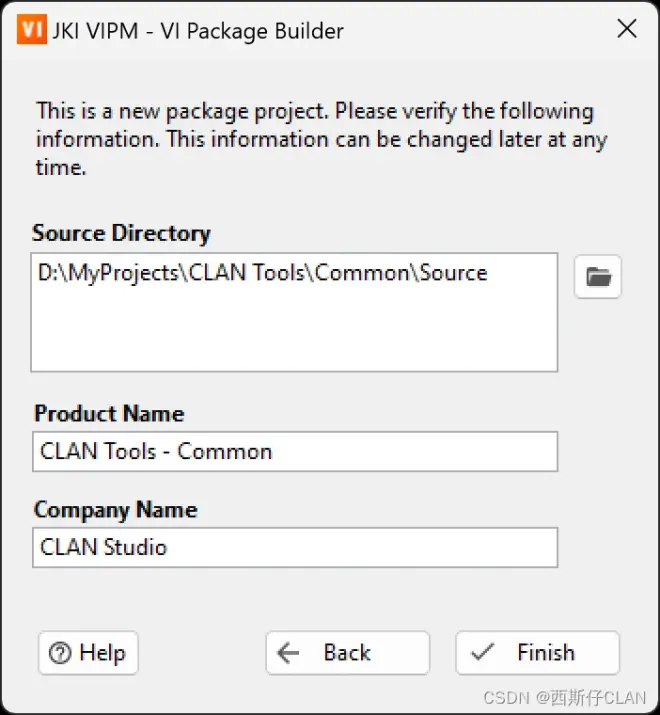Go Back to the previous wizard step

click(x=348, y=653)
